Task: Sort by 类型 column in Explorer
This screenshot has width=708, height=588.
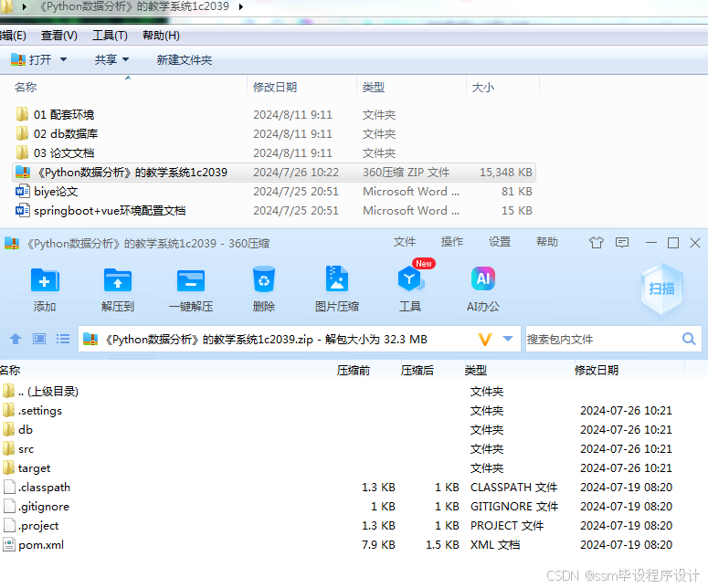Action: click(x=374, y=87)
